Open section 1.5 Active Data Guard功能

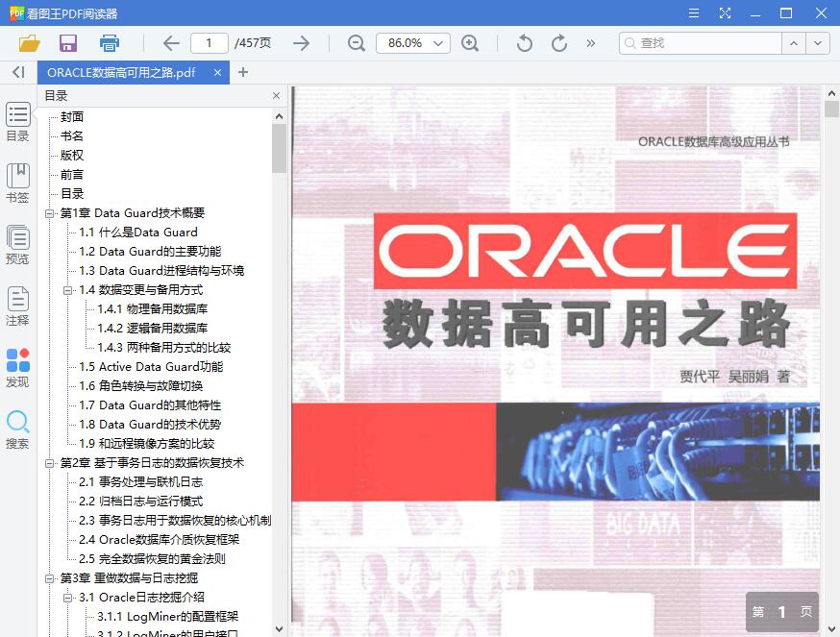click(151, 367)
